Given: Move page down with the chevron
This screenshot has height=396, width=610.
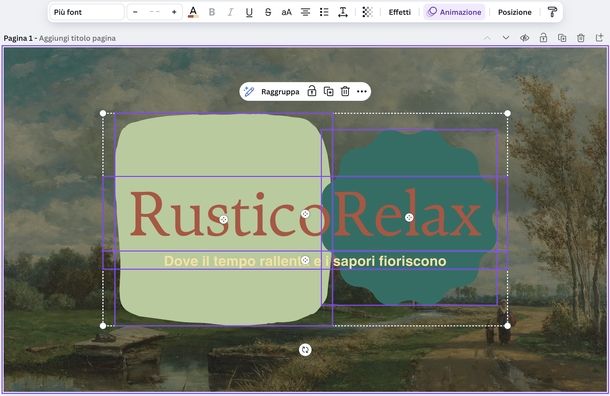Looking at the screenshot, I should coord(506,38).
